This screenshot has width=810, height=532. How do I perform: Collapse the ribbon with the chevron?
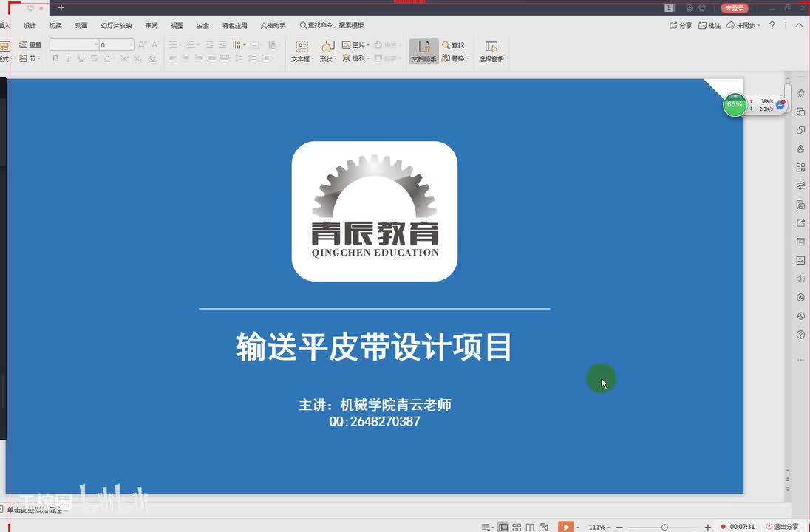point(799,25)
